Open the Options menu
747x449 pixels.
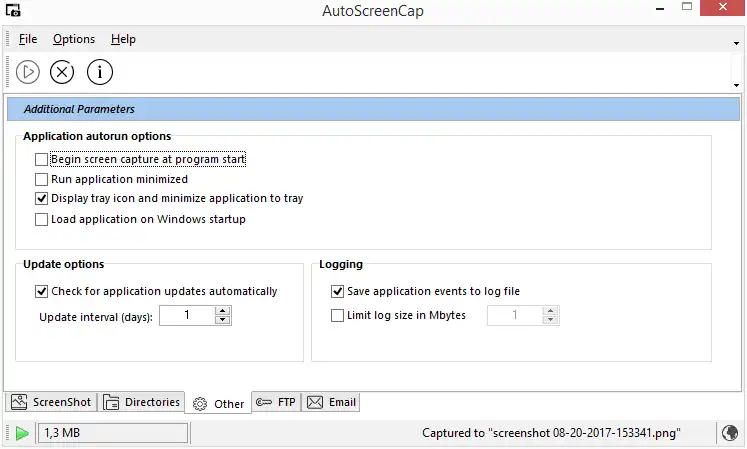[74, 39]
